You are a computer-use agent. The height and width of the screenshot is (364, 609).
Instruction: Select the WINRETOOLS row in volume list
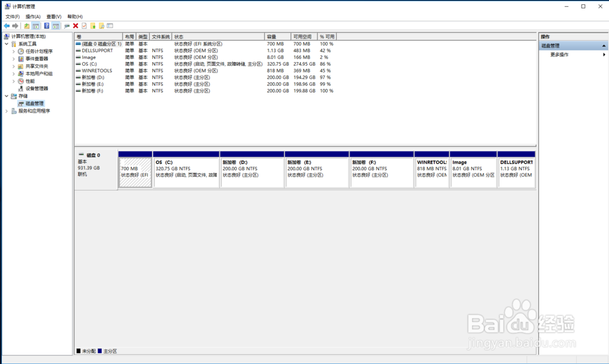(x=205, y=71)
